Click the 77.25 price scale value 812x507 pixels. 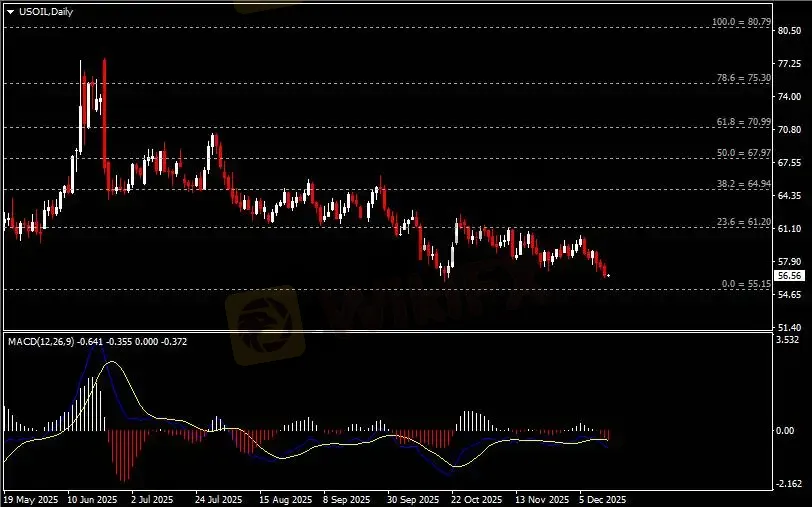789,64
